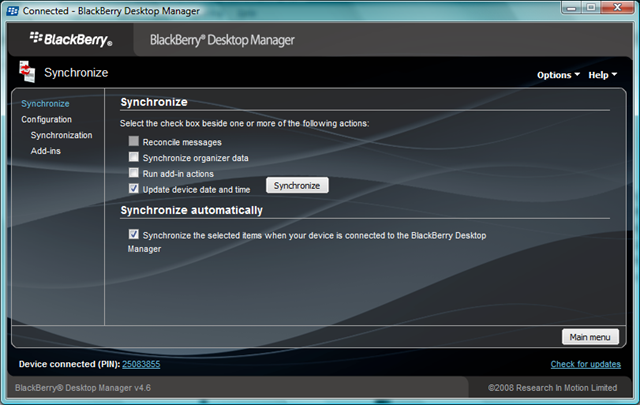Return via the Main menu button

pyautogui.click(x=590, y=337)
